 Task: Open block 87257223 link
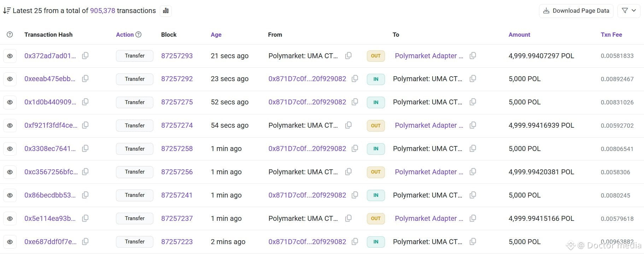click(177, 242)
